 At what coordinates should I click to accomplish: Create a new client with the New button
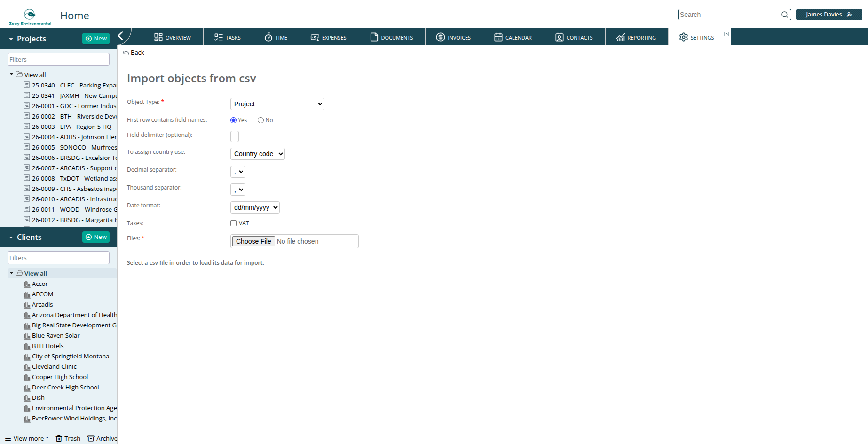96,237
